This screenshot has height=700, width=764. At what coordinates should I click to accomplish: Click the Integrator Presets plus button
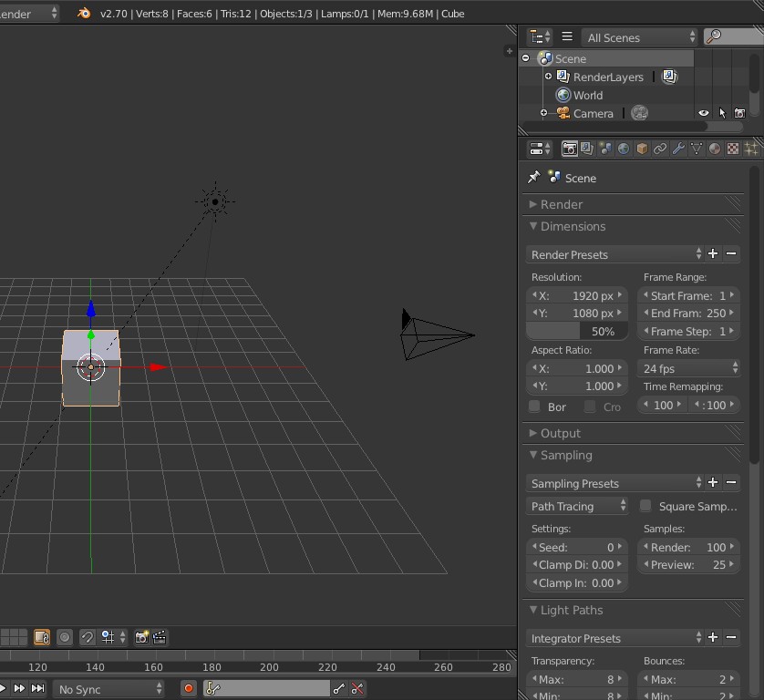[713, 638]
